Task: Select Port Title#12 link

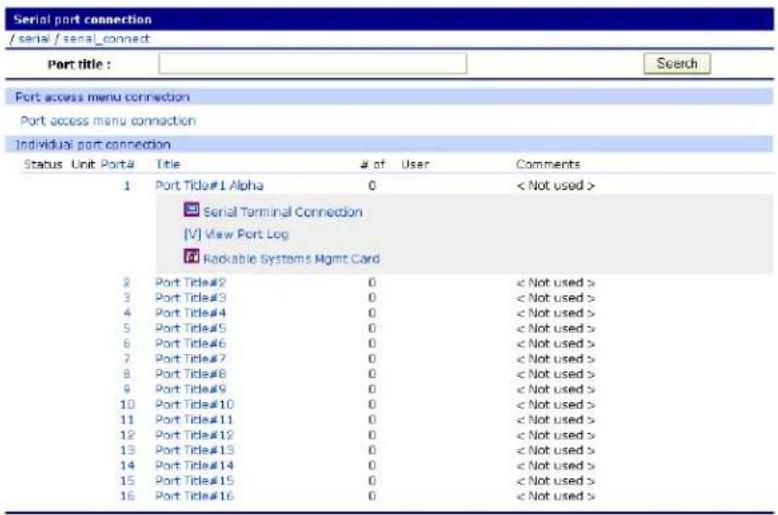Action: [x=194, y=435]
